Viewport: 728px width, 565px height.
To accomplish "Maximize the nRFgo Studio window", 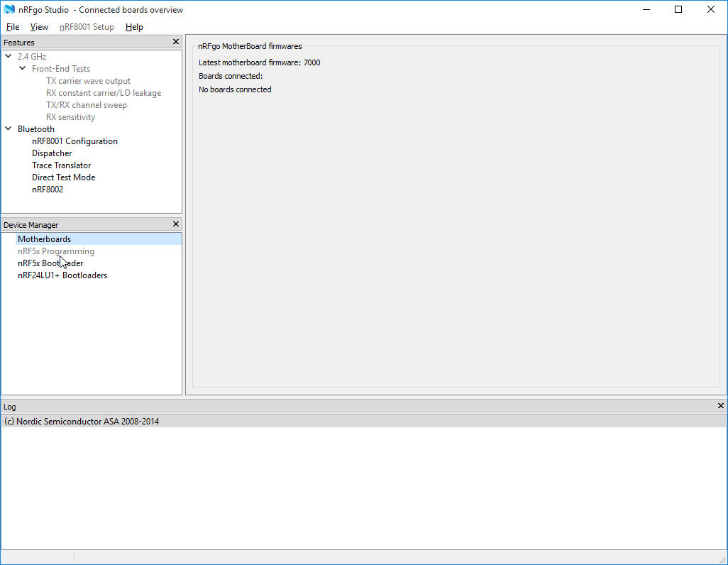I will 678,9.
